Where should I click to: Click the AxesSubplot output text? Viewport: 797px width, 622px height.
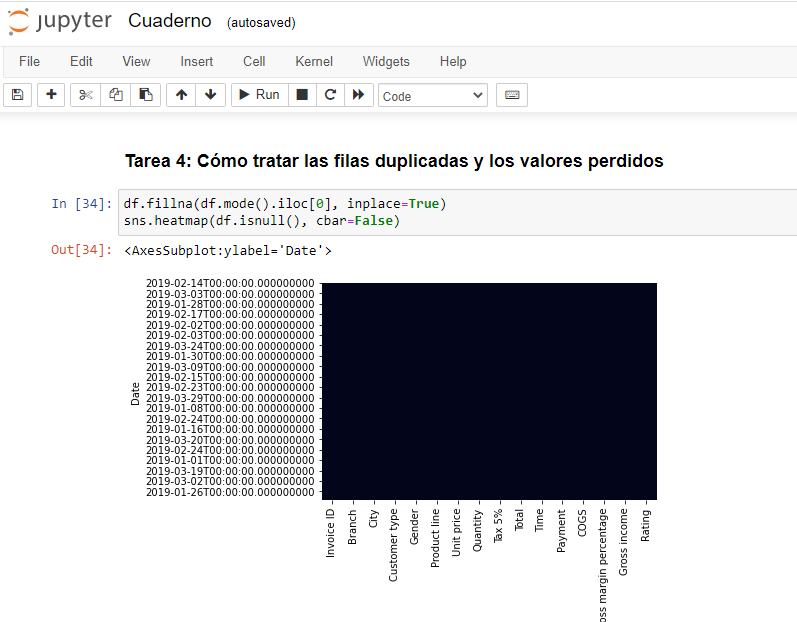(x=228, y=251)
